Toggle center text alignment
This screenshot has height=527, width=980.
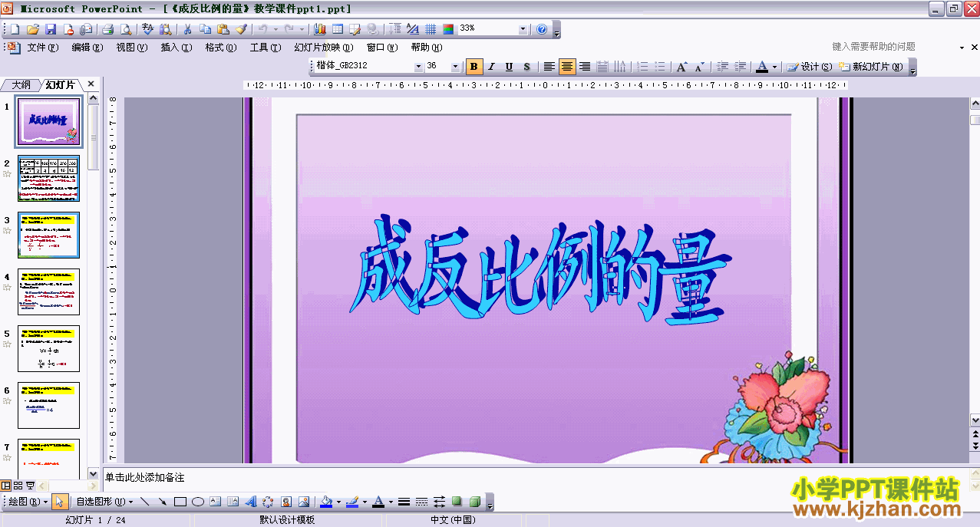[x=567, y=67]
